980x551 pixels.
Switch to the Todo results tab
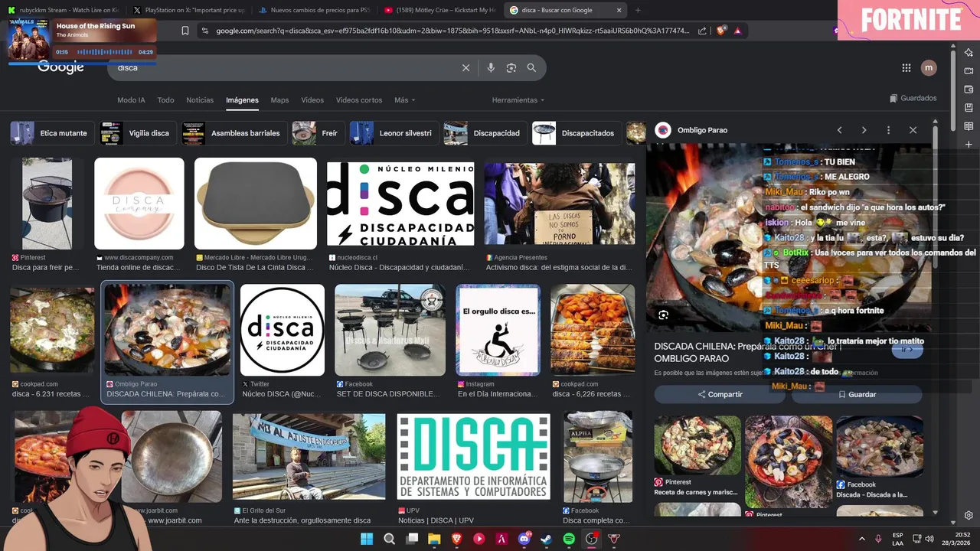click(165, 100)
